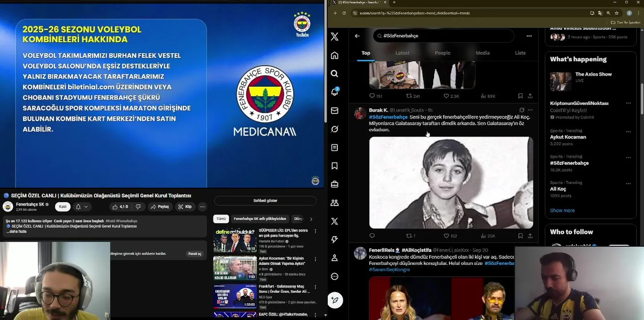Open Explore search icon in X sidebar
The image size is (644, 320).
coord(334,73)
